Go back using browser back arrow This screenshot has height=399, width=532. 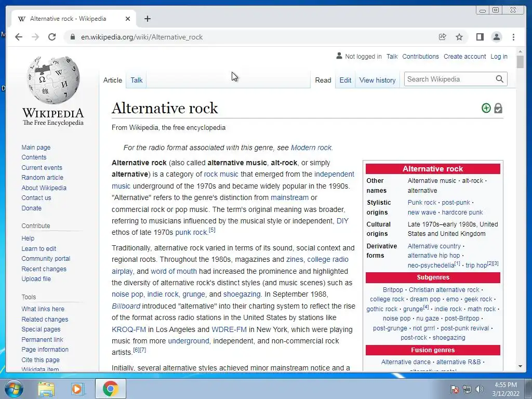[x=19, y=37]
